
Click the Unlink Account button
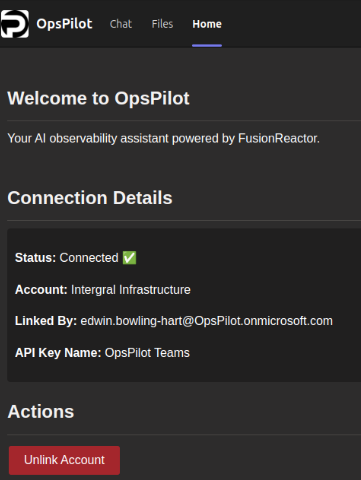click(x=64, y=460)
